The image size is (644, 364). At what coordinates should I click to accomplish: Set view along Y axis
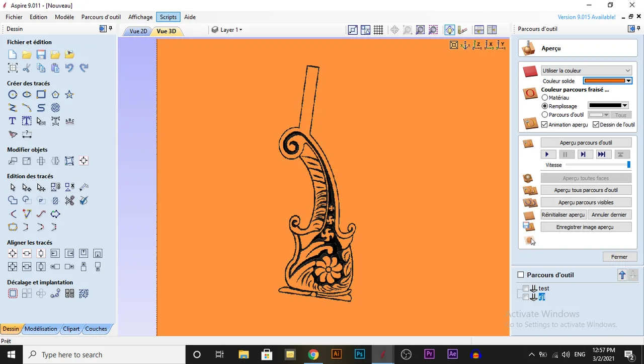coord(501,45)
